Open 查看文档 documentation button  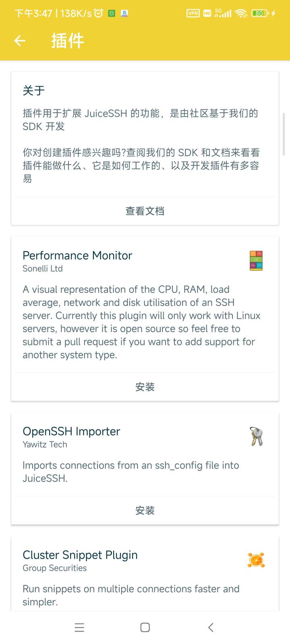[145, 211]
